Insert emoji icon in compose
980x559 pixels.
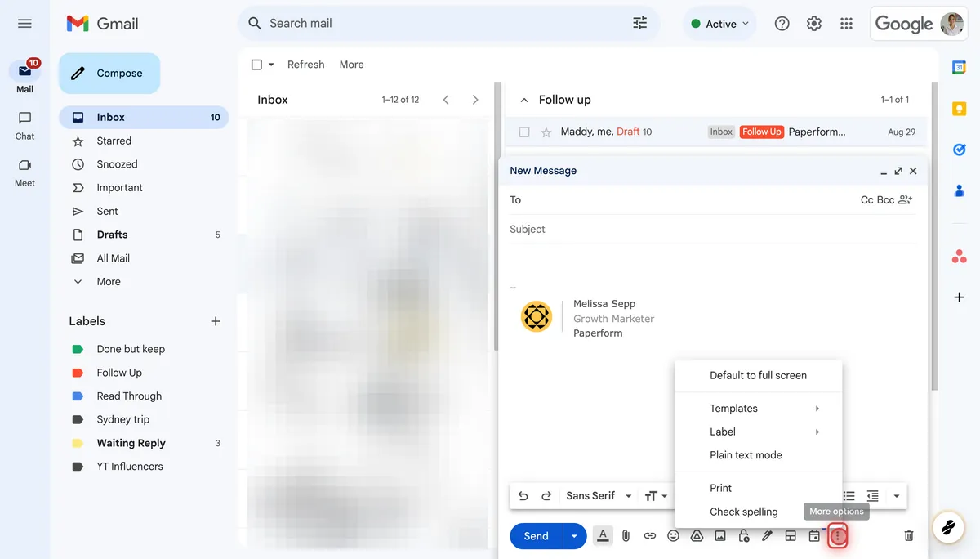coord(673,536)
